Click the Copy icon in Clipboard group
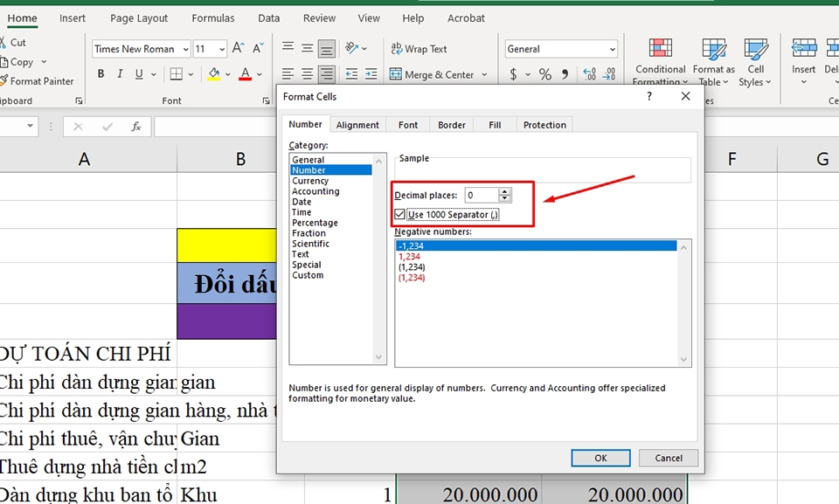This screenshot has width=839, height=504. pos(3,62)
